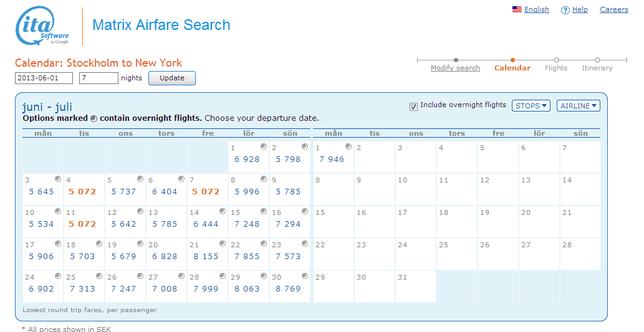Click overnight flight icon on June 1
The image size is (644, 332).
pos(264,146)
